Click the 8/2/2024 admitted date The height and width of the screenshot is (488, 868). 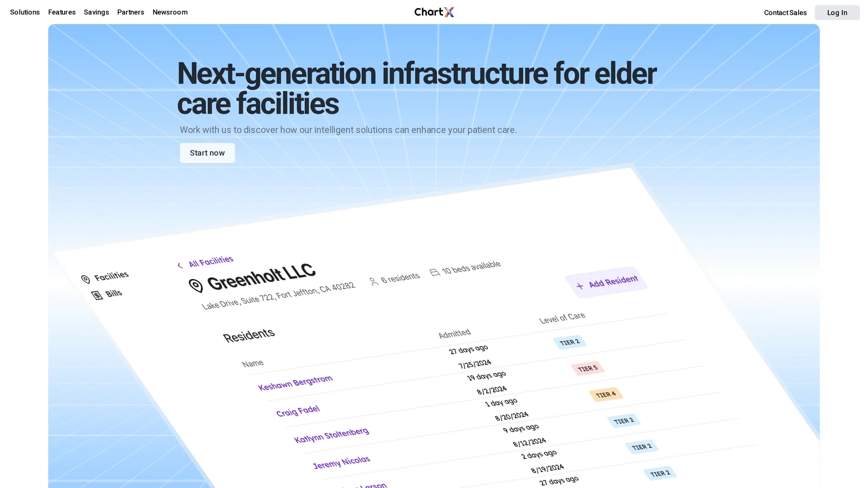coord(492,390)
